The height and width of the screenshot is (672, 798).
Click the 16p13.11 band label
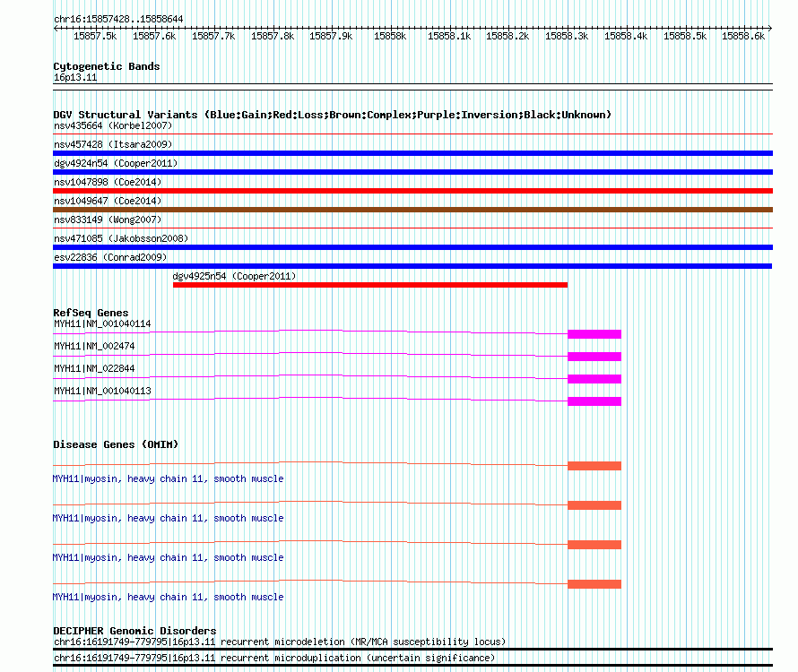(75, 77)
